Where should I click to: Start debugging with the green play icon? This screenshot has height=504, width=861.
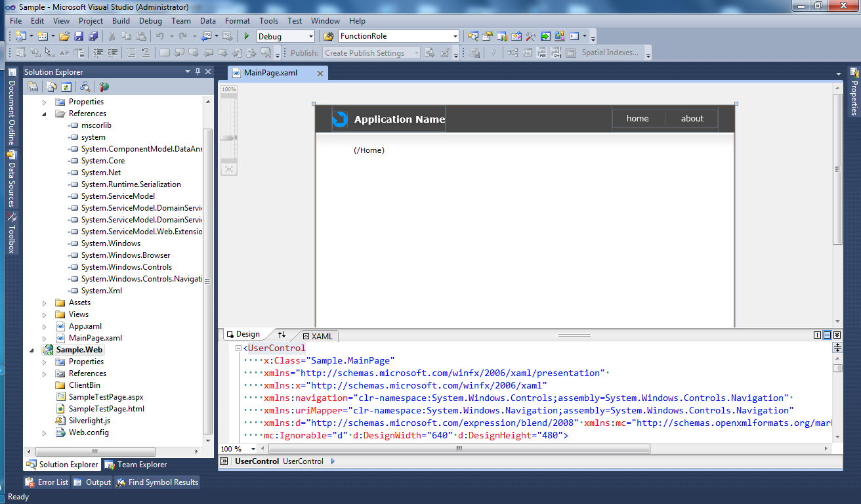coord(247,36)
